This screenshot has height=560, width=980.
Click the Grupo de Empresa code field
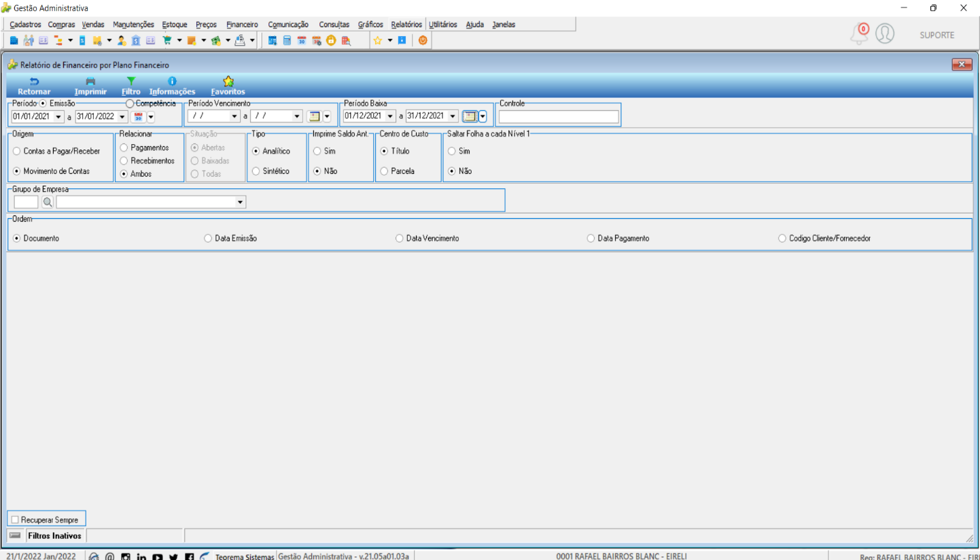point(26,202)
